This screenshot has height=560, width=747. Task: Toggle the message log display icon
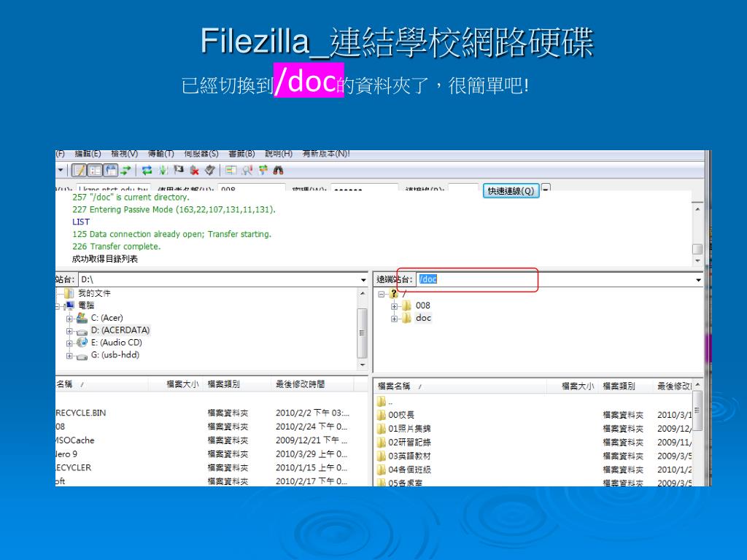coord(79,171)
